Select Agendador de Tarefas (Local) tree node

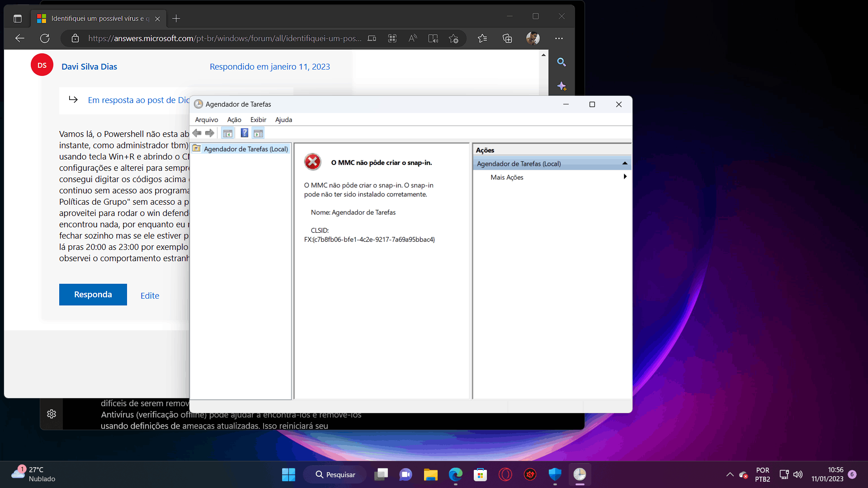tap(241, 149)
